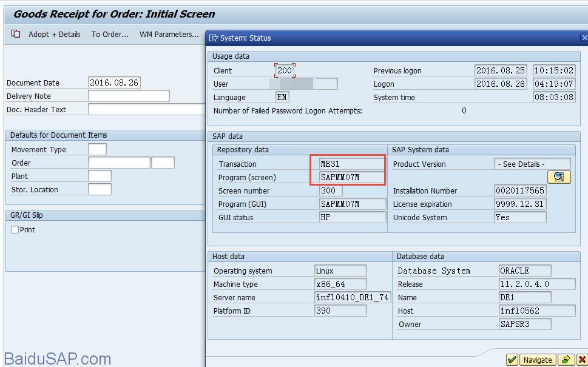Open WM Parameters... toolbar option
588x367 pixels.
pyautogui.click(x=169, y=35)
